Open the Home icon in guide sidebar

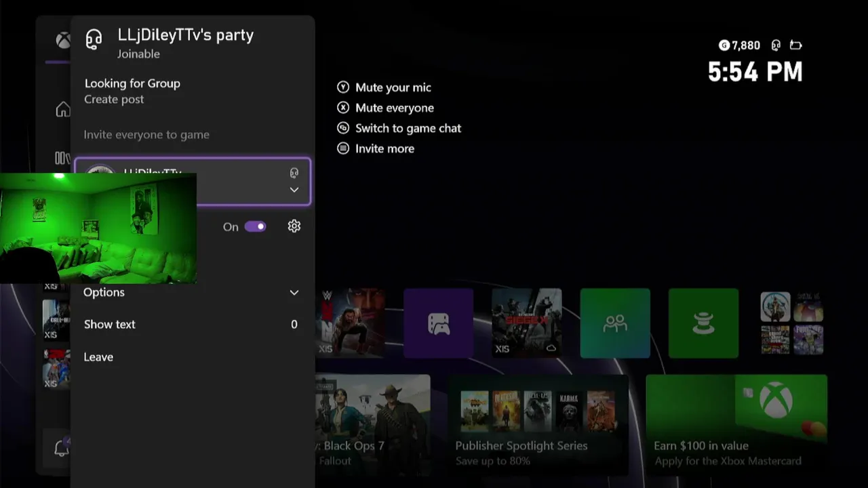point(63,109)
